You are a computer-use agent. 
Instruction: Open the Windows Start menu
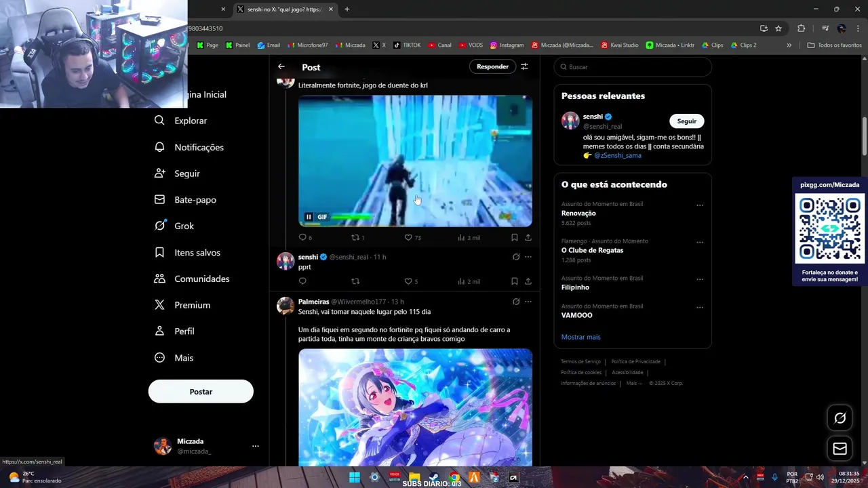[354, 477]
